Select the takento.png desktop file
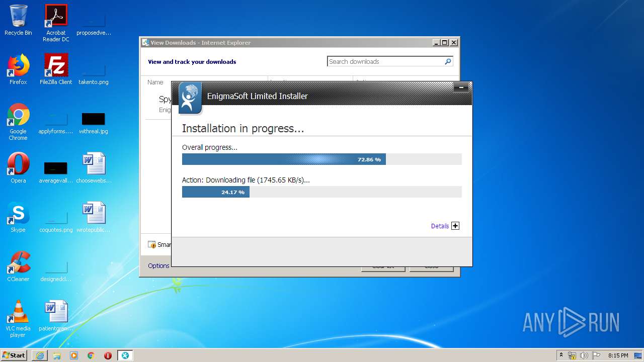This screenshot has height=362, width=644. tap(94, 73)
